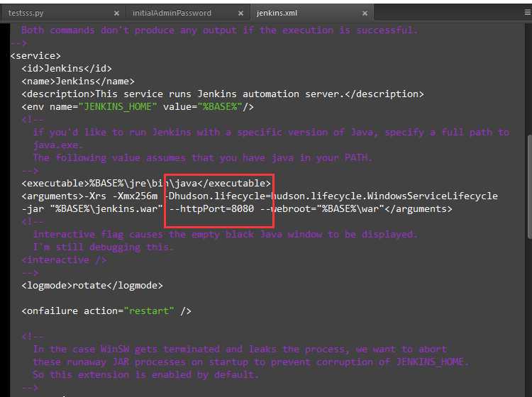Click the -Xmx256m argument
This screenshot has height=397, width=532.
click(x=135, y=196)
